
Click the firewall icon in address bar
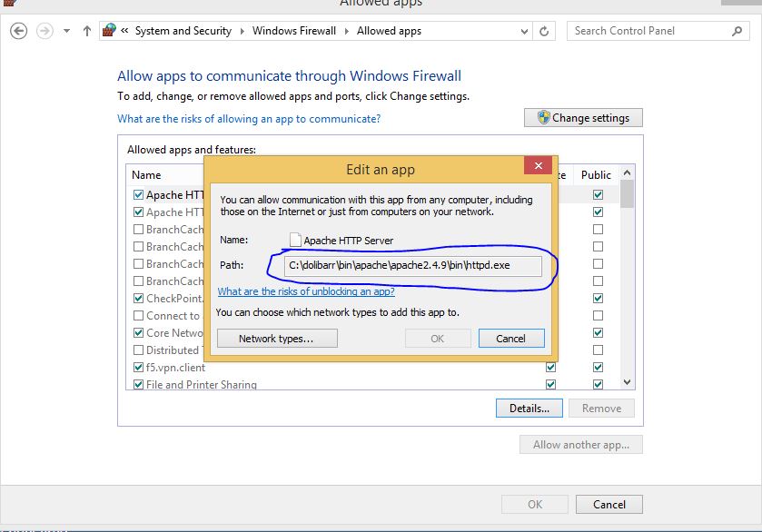pyautogui.click(x=109, y=30)
